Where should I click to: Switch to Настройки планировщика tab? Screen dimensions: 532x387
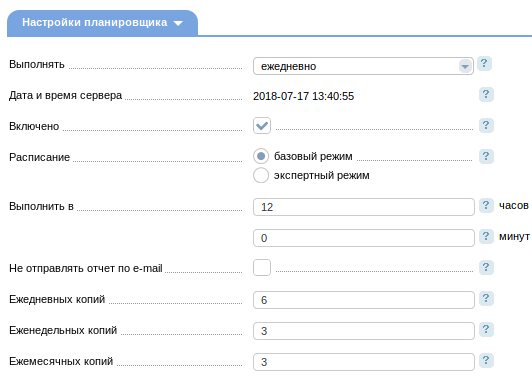pyautogui.click(x=102, y=23)
